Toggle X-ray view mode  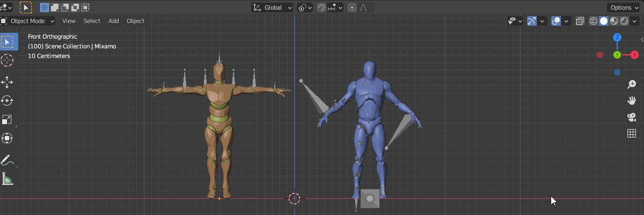click(580, 21)
